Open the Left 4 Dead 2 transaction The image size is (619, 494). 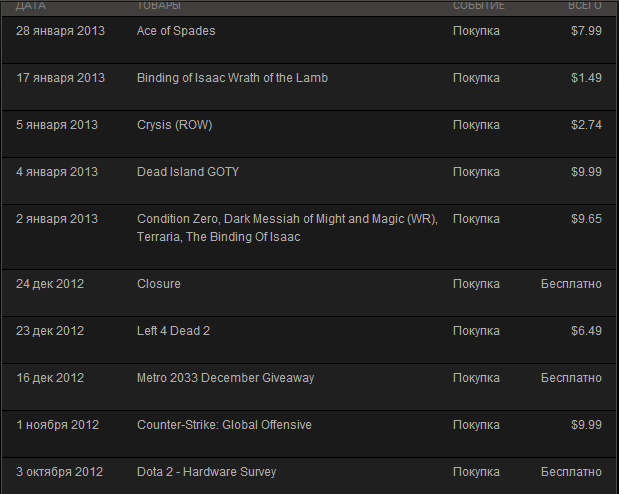pyautogui.click(x=309, y=340)
